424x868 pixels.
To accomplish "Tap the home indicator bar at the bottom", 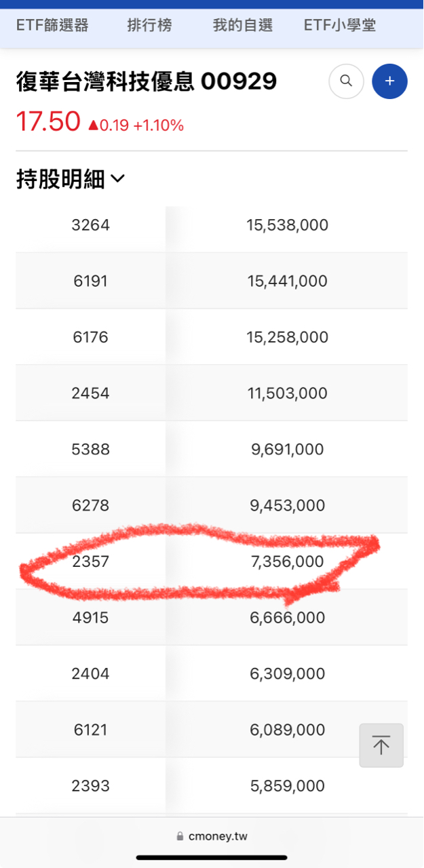I will pyautogui.click(x=212, y=858).
